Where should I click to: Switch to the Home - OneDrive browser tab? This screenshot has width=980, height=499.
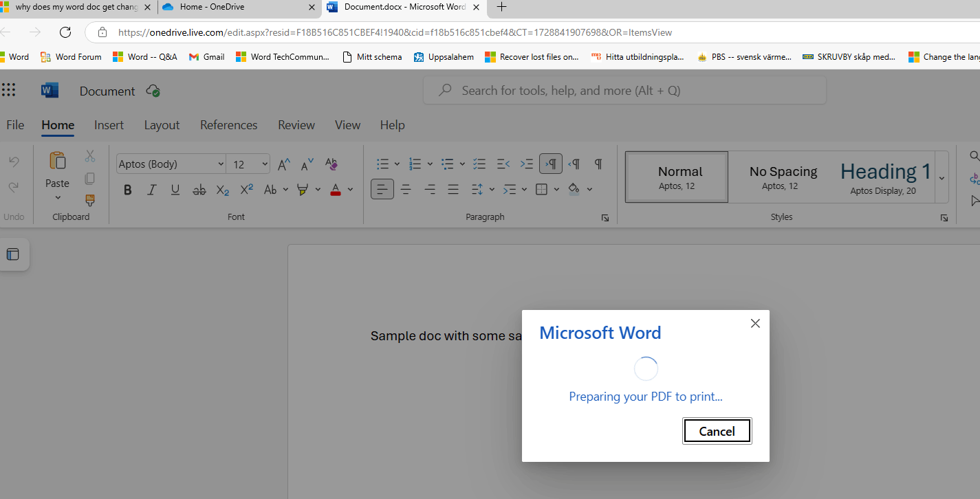click(239, 8)
